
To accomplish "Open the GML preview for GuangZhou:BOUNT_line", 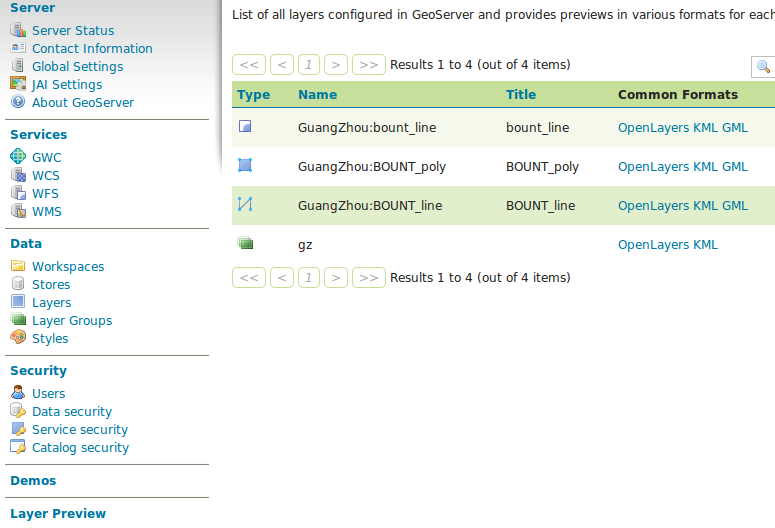I will (x=735, y=206).
